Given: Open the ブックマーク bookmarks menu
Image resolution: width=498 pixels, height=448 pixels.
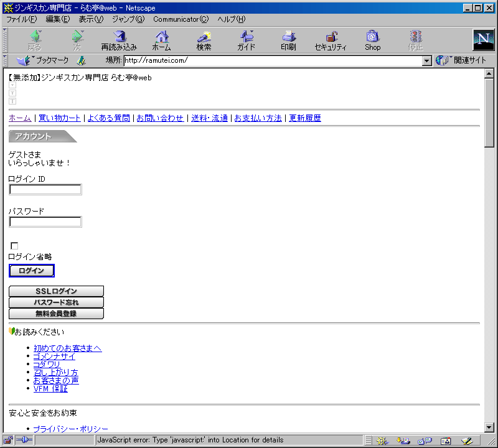Looking at the screenshot, I should pyautogui.click(x=42, y=60).
